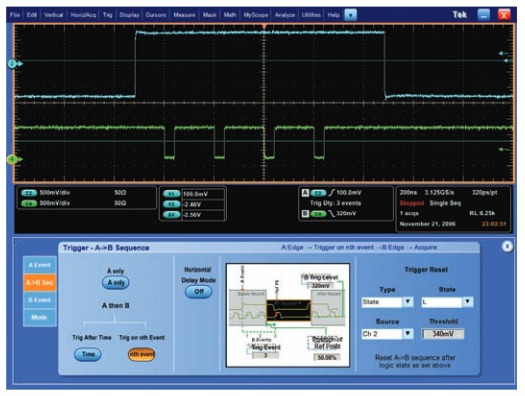The height and width of the screenshot is (396, 525).
Task: Switch to the A->B Seq tab
Action: tap(40, 283)
